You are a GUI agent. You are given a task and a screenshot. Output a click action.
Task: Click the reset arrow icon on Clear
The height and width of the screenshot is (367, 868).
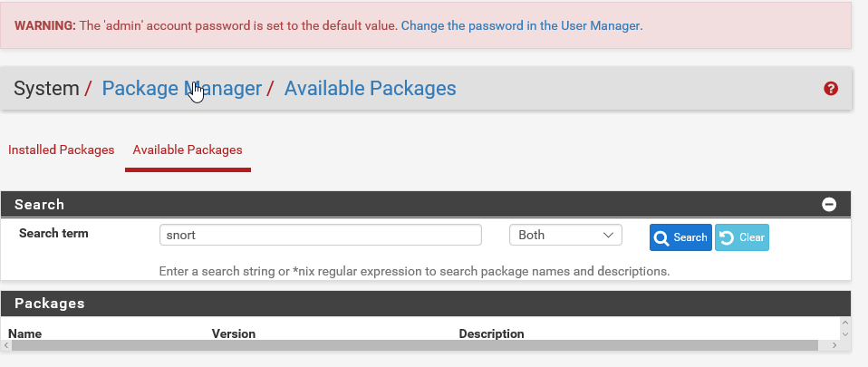tap(727, 237)
